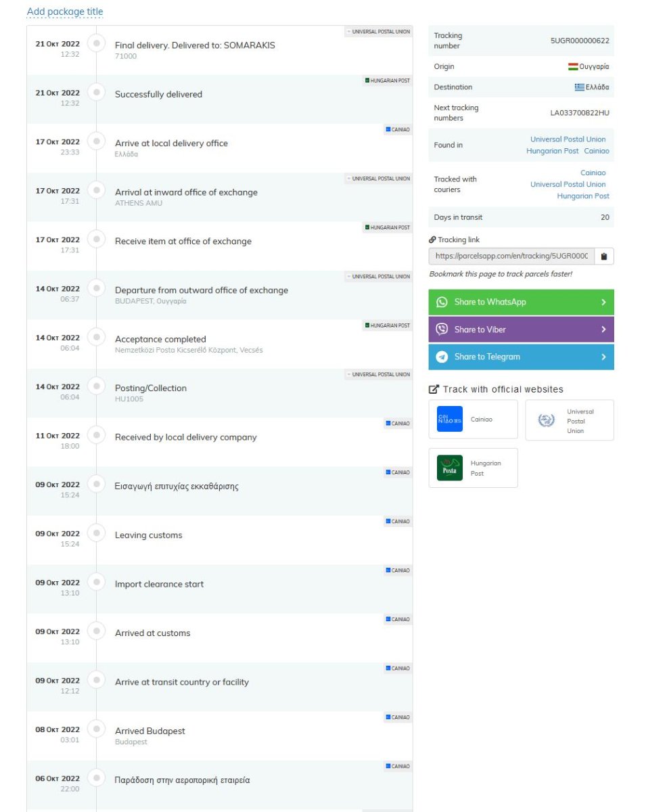Open Hungarian Post in Tracked with couriers
The image size is (669, 812).
tap(583, 196)
